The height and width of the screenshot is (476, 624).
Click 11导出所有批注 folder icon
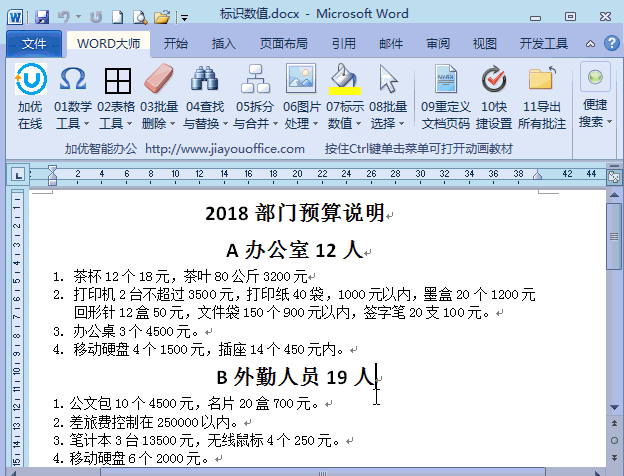click(542, 78)
